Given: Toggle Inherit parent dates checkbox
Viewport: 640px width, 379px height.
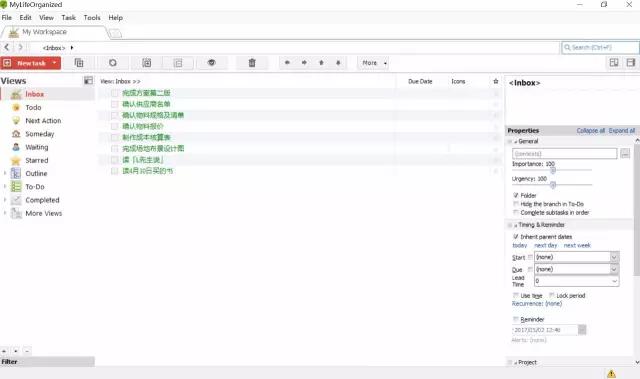Looking at the screenshot, I should pyautogui.click(x=516, y=237).
